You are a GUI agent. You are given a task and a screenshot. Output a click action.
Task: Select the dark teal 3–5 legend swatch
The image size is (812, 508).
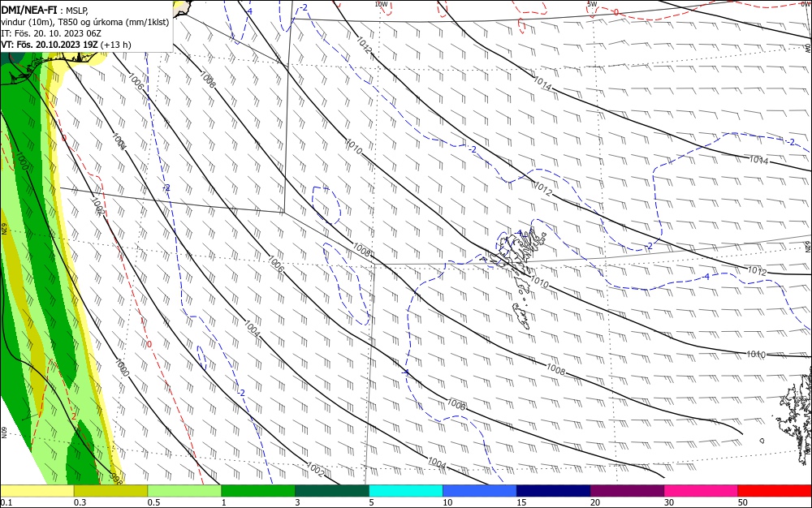tap(332, 491)
